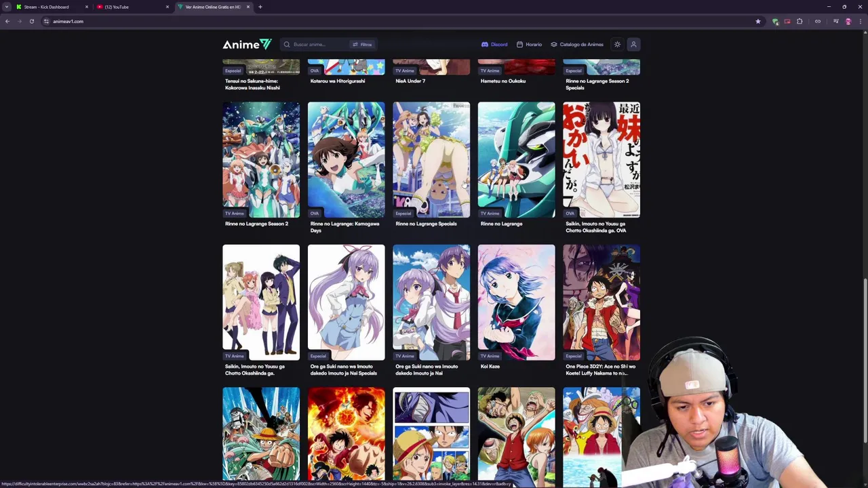
Task: Open Catalogo de Animes
Action: [x=577, y=44]
